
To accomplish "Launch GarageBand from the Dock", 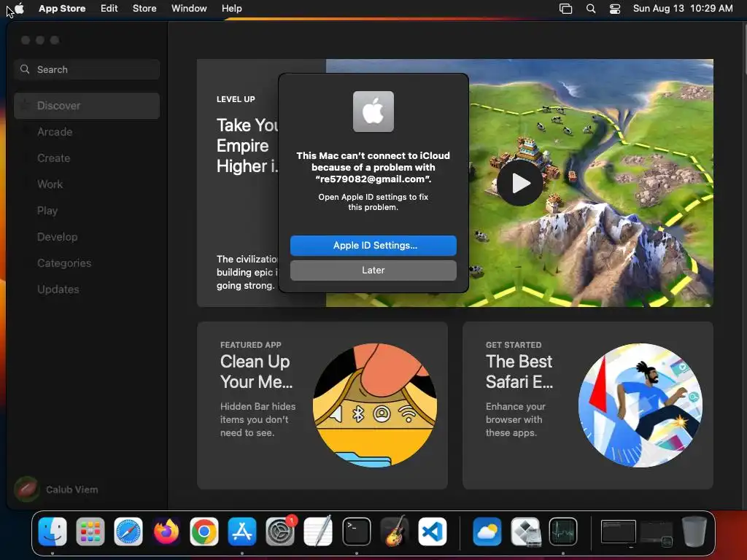I will point(395,532).
